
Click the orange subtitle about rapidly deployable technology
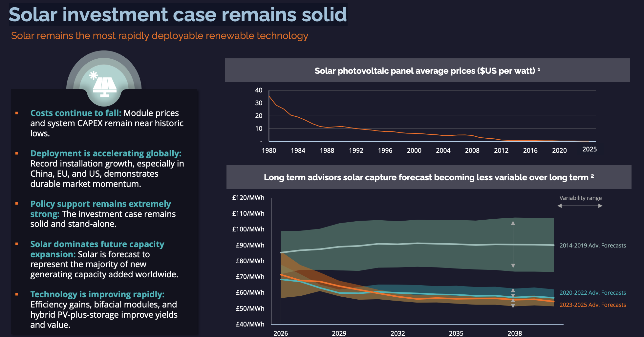(x=160, y=35)
